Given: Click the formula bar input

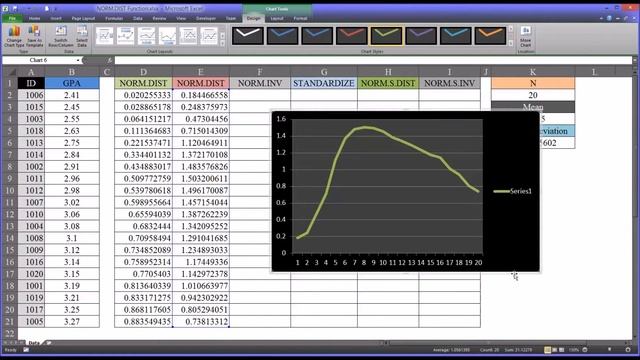Looking at the screenshot, I should click(373, 60).
